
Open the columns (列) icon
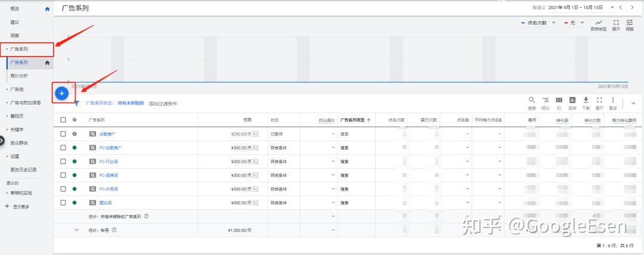(559, 99)
